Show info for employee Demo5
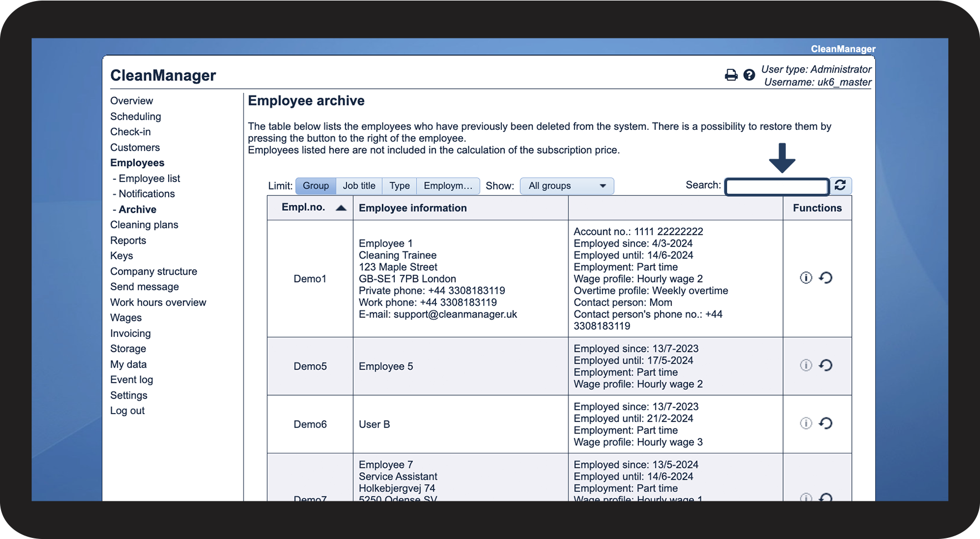This screenshot has height=539, width=980. tap(806, 365)
